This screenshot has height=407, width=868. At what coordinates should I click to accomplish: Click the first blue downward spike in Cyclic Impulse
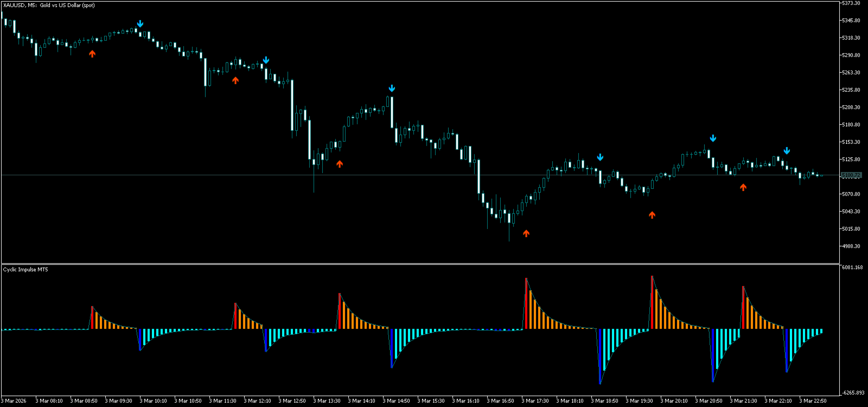(140, 340)
